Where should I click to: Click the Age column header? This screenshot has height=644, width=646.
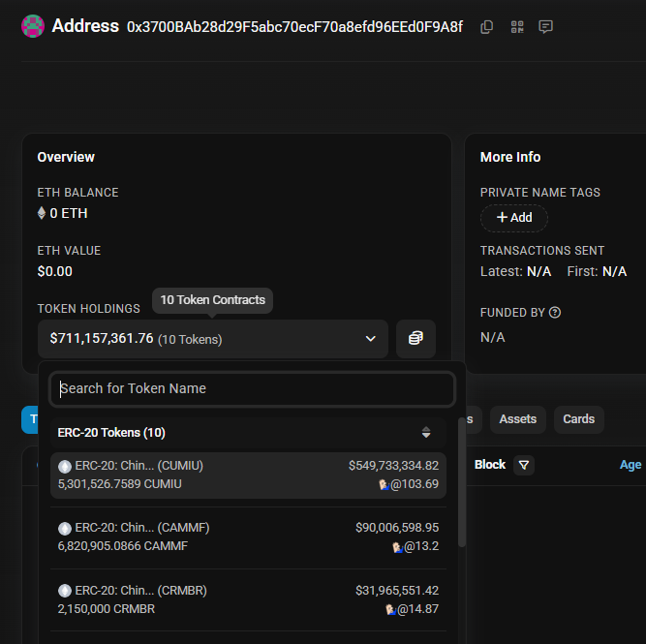coord(631,465)
